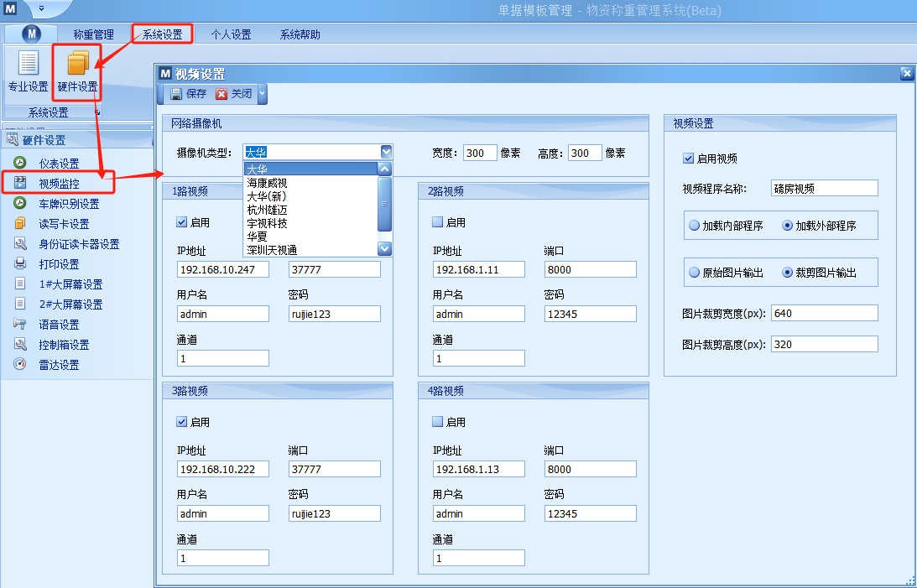Click the 语音设置 sidebar icon

pyautogui.click(x=20, y=324)
